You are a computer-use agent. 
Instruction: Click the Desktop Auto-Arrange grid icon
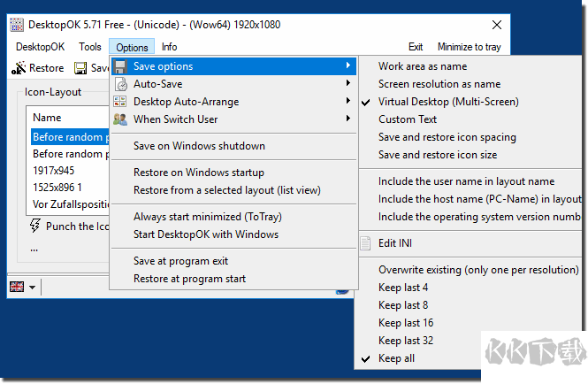click(120, 102)
